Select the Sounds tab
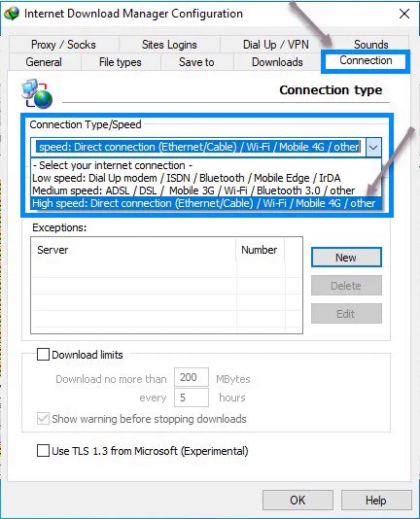The width and height of the screenshot is (420, 519). (x=370, y=44)
